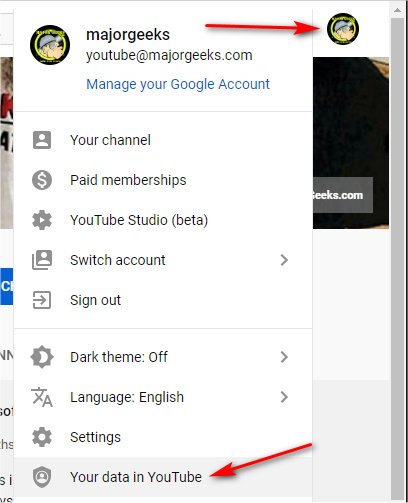408x503 pixels.
Task: Expand the Language chevron arrow
Action: coord(284,397)
